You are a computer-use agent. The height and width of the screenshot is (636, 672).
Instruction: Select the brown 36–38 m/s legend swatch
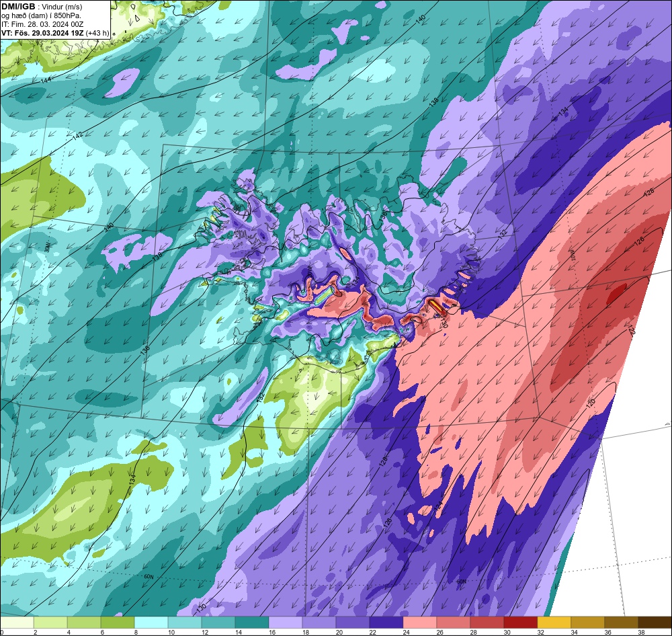coord(621,622)
